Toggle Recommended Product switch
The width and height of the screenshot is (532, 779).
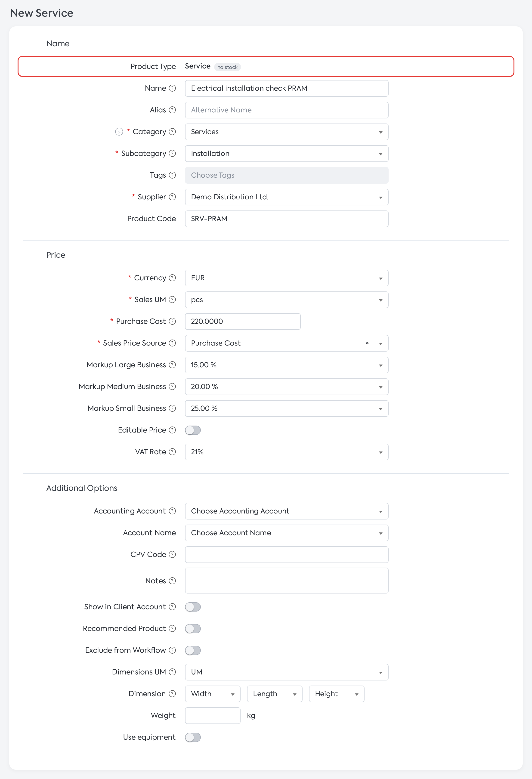(x=193, y=629)
